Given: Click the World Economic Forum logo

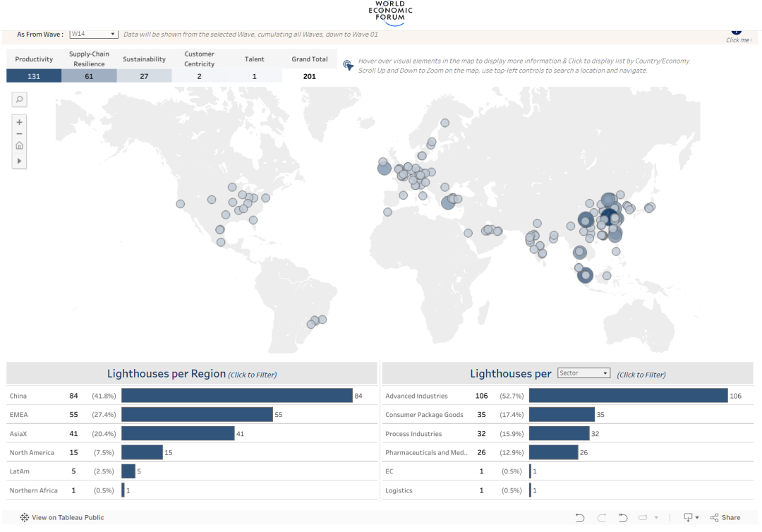Looking at the screenshot, I should (390, 13).
